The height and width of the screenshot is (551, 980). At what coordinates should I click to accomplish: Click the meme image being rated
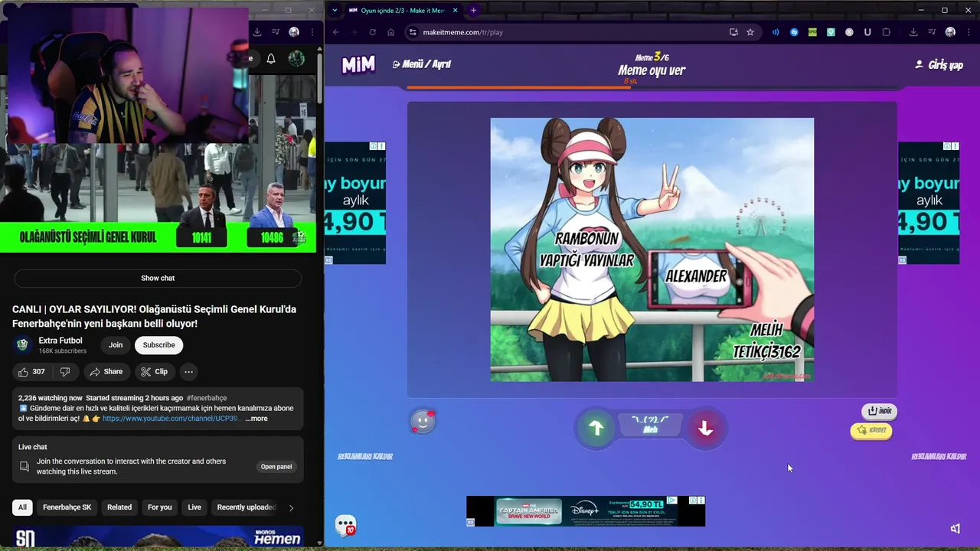click(652, 249)
